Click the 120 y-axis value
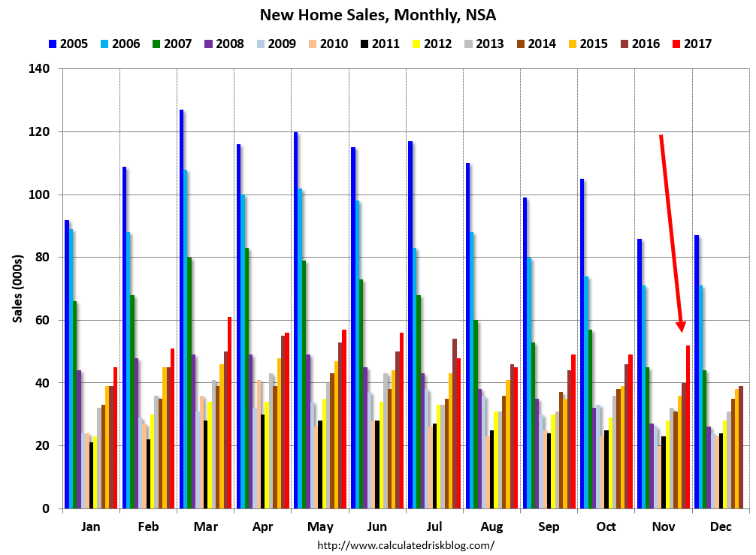The width and height of the screenshot is (756, 555). click(39, 131)
